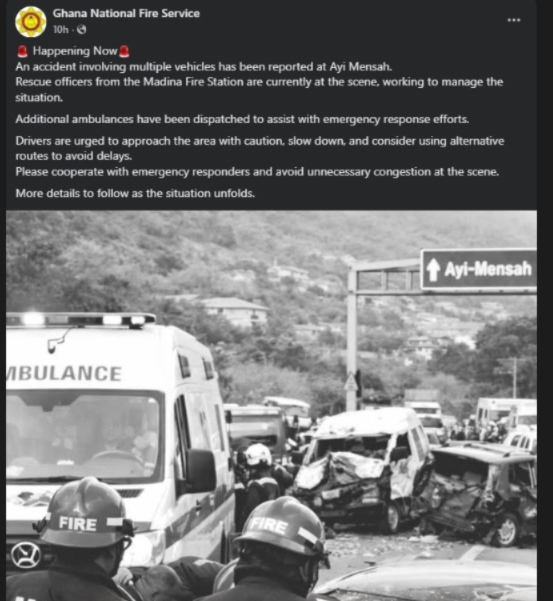Click the crushed white van in the photo

coord(361,468)
